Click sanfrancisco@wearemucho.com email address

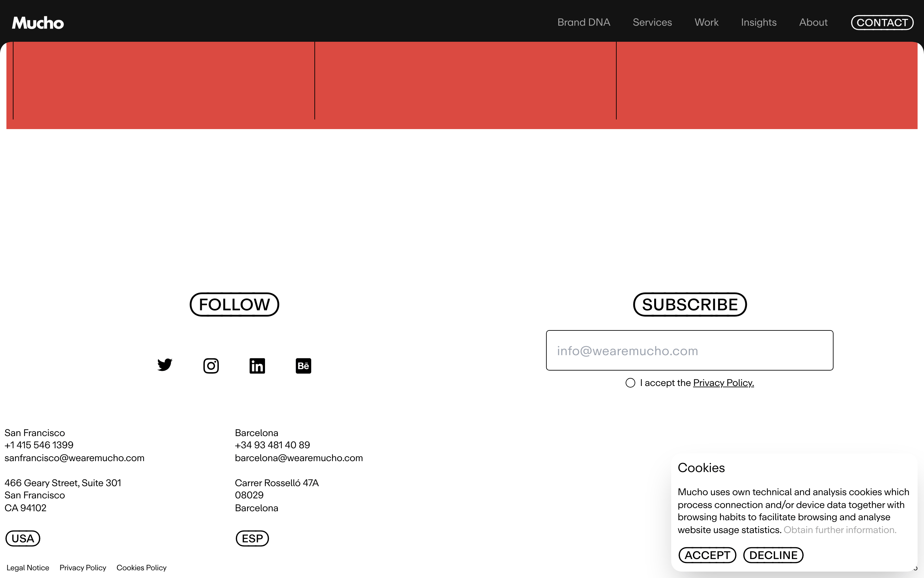[74, 458]
